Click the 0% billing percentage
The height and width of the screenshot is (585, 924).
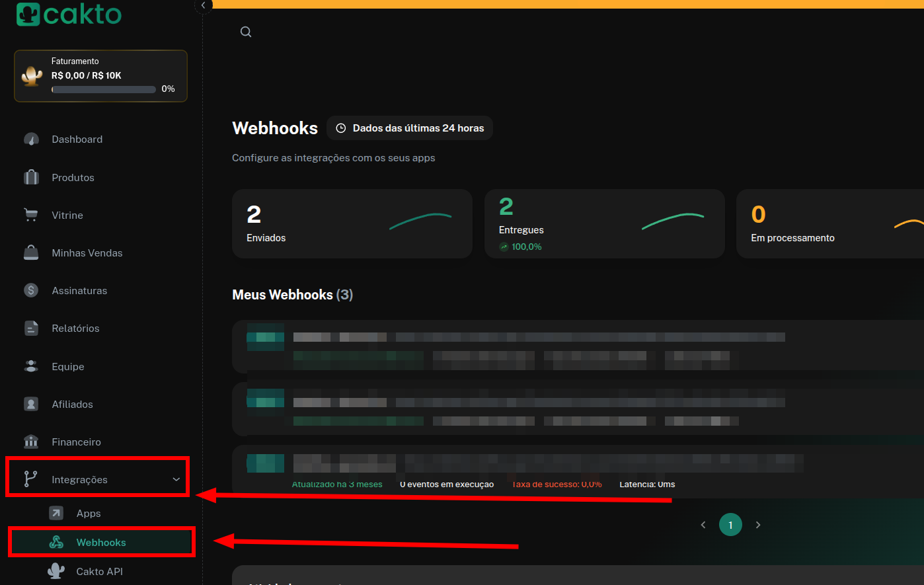tap(169, 89)
